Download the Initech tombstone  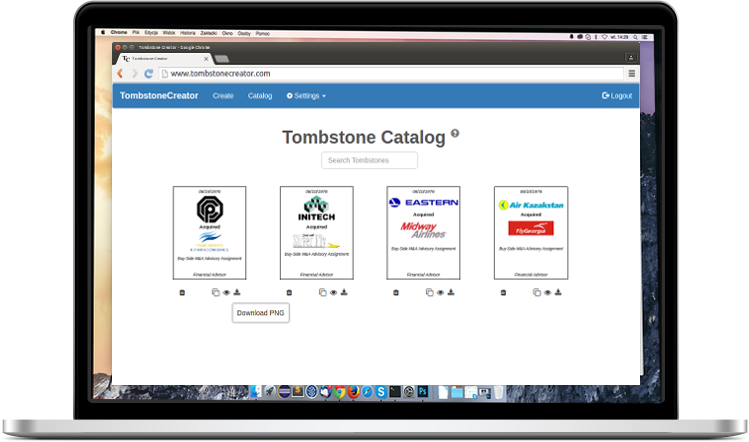344,292
